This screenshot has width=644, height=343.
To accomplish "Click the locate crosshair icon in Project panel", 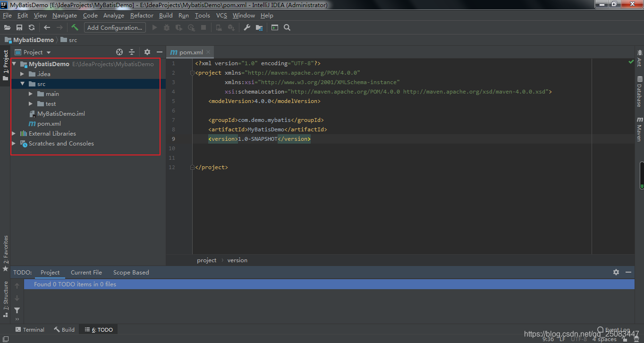I will (119, 52).
